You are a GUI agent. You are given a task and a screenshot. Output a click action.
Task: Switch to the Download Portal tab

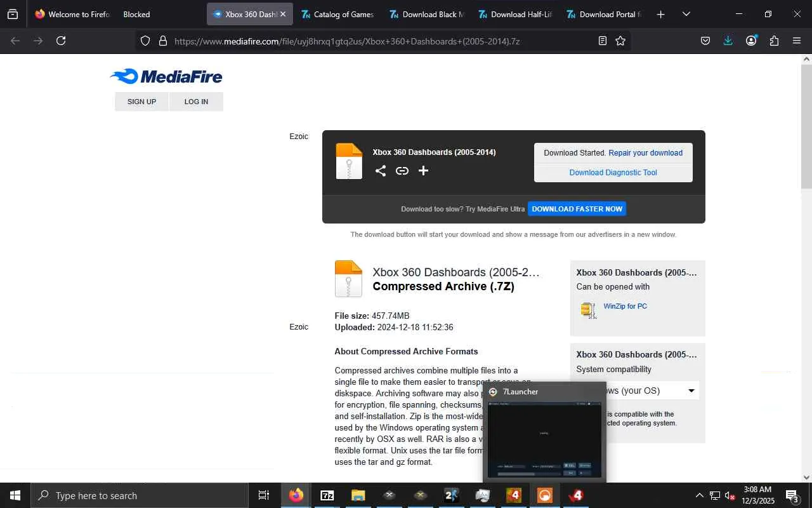point(604,14)
